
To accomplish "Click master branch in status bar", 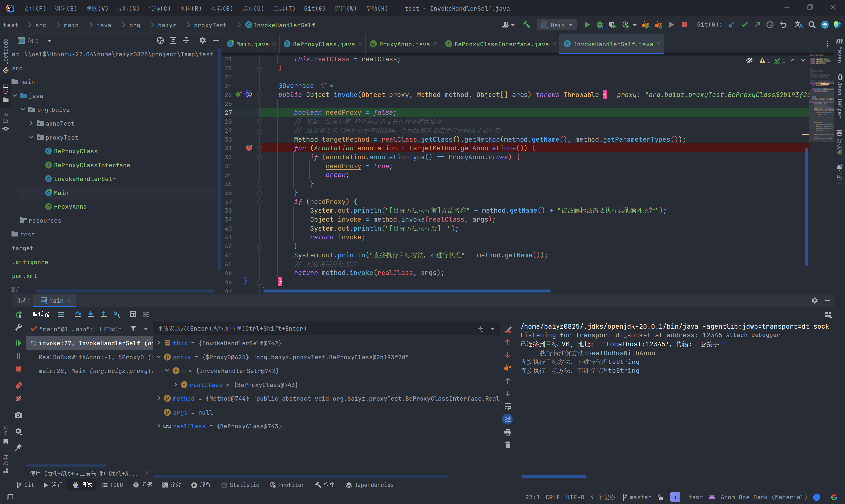I will tap(636, 497).
